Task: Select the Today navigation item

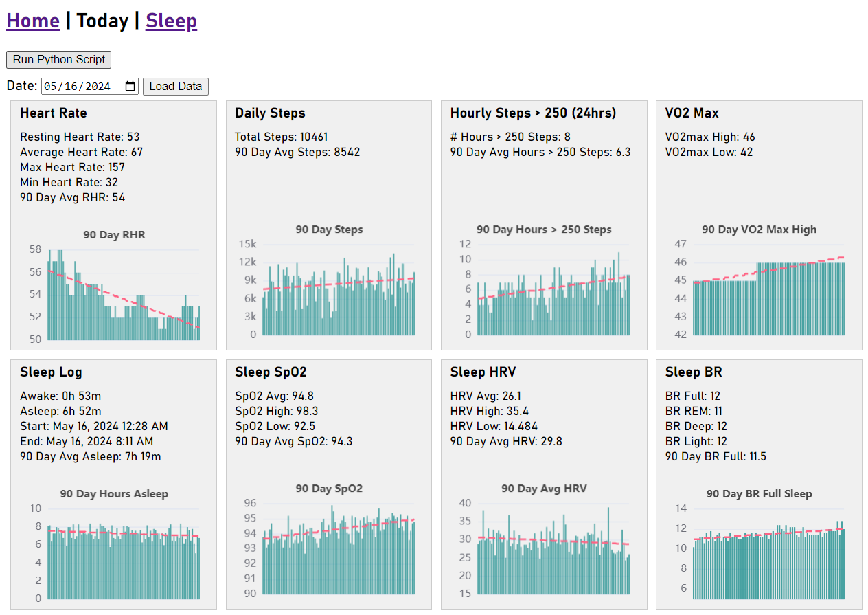Action: (102, 21)
